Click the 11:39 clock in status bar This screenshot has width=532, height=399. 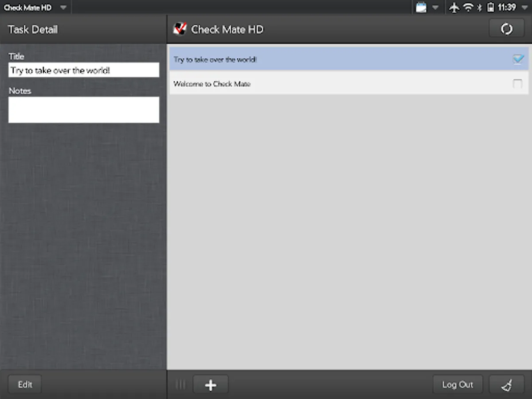point(507,7)
